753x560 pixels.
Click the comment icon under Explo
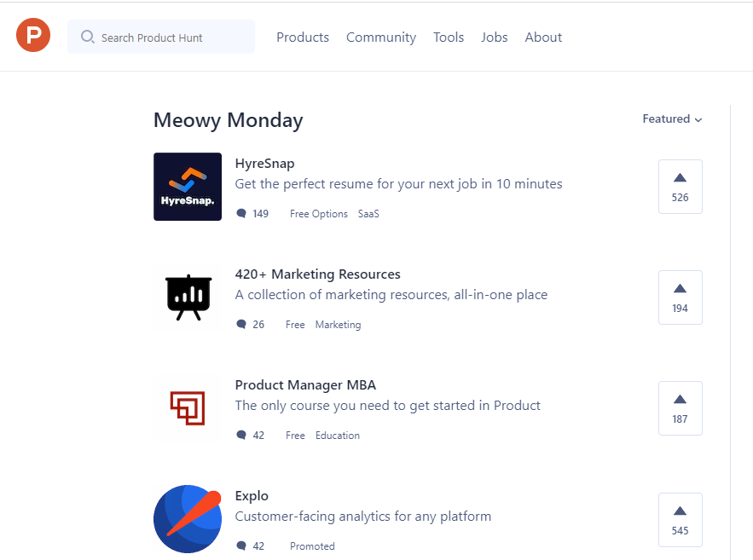[241, 546]
